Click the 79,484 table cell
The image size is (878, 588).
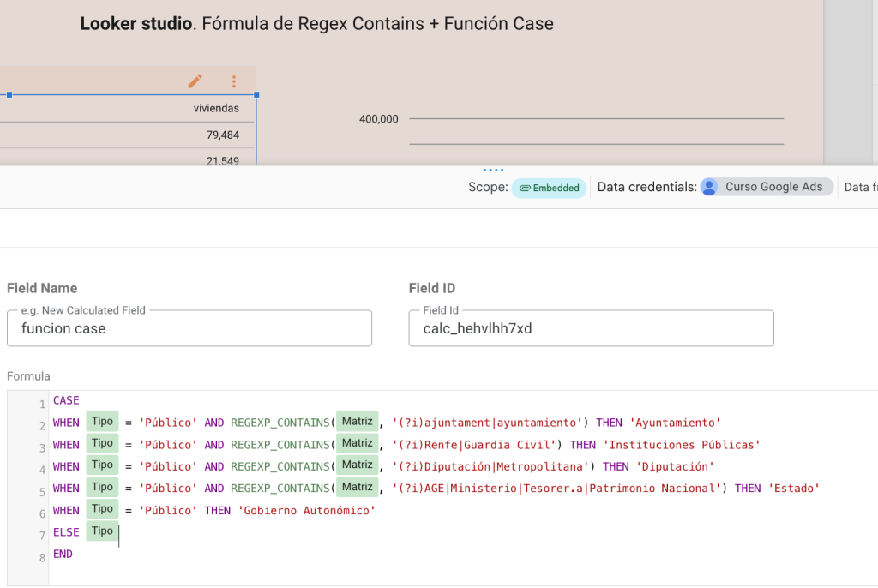(x=222, y=135)
